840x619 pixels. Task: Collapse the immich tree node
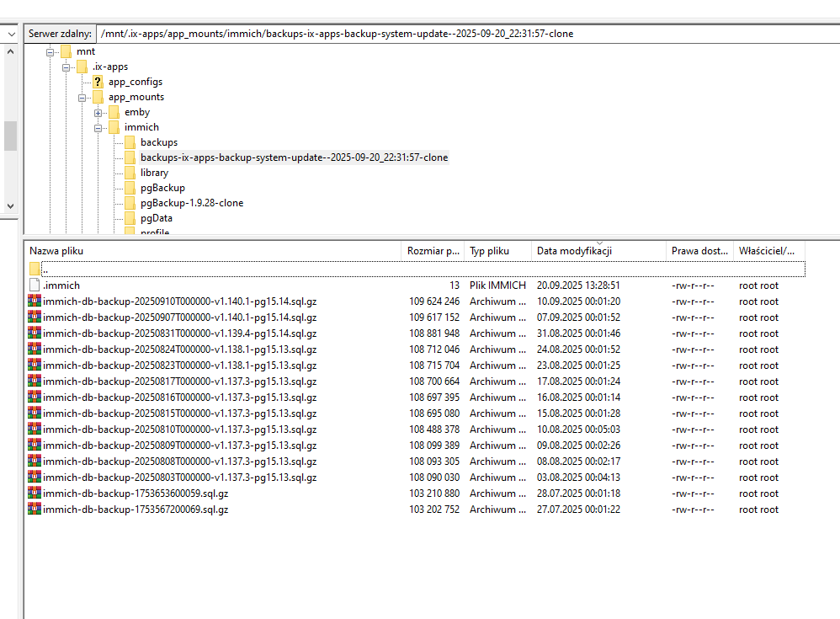pyautogui.click(x=98, y=128)
